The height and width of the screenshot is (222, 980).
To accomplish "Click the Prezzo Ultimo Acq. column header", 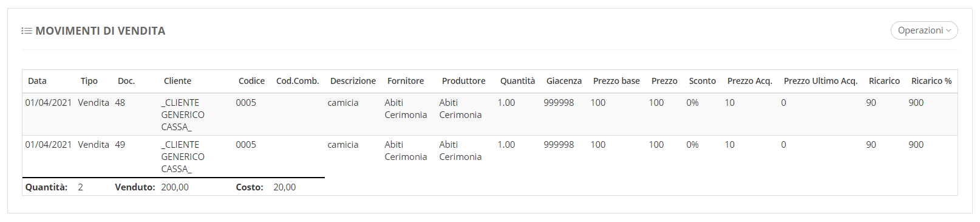I will coord(820,81).
